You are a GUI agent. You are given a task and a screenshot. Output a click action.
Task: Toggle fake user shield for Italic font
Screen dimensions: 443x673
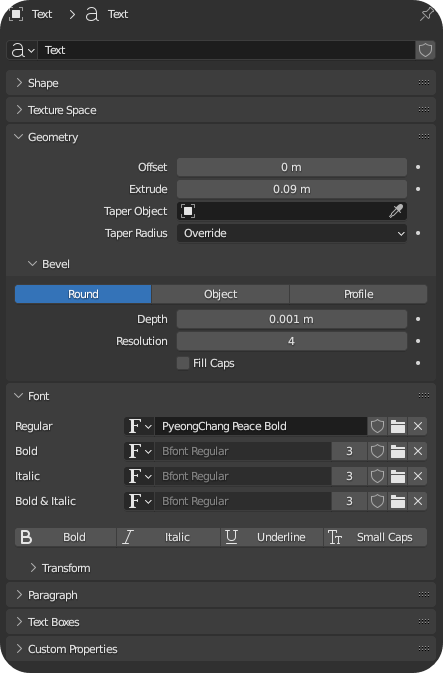[x=377, y=476]
